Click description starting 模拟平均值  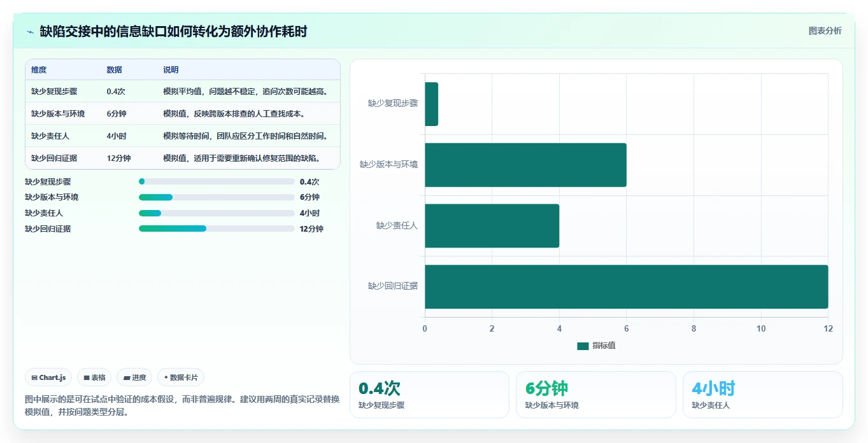point(246,92)
